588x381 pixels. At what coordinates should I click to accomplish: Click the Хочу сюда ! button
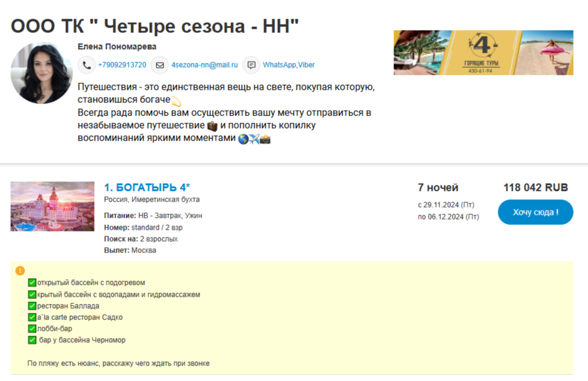point(535,212)
